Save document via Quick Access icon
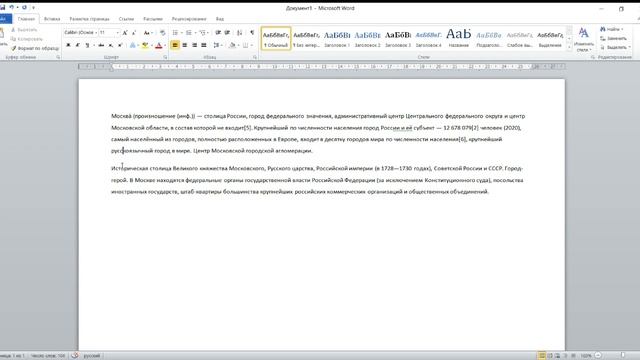This screenshot has width=640, height=360. click(x=3, y=7)
